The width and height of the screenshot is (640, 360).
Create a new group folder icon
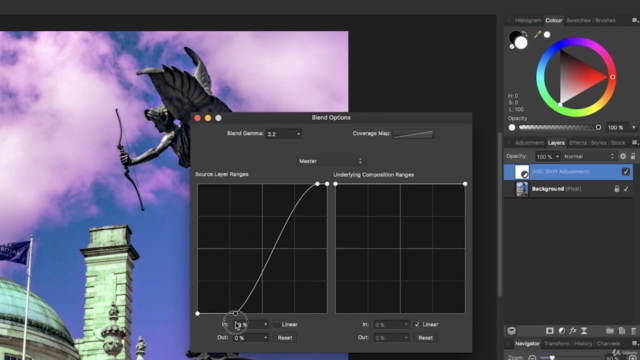tap(610, 331)
